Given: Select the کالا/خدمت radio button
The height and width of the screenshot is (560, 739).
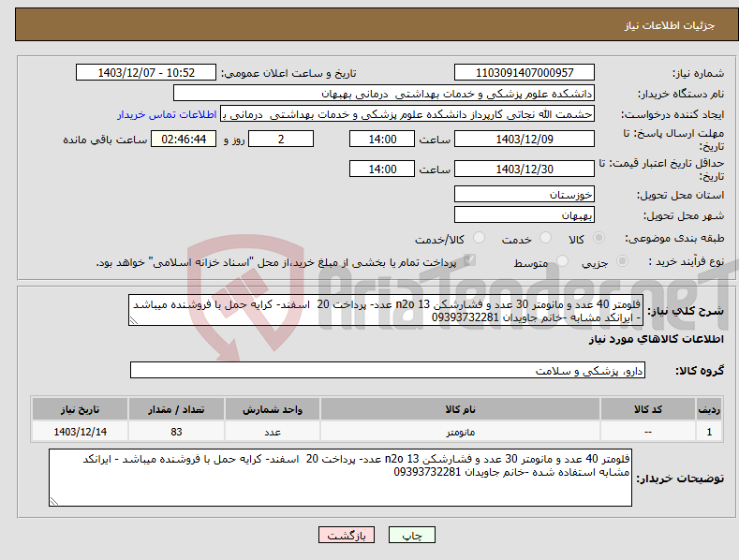Looking at the screenshot, I should pyautogui.click(x=479, y=238).
